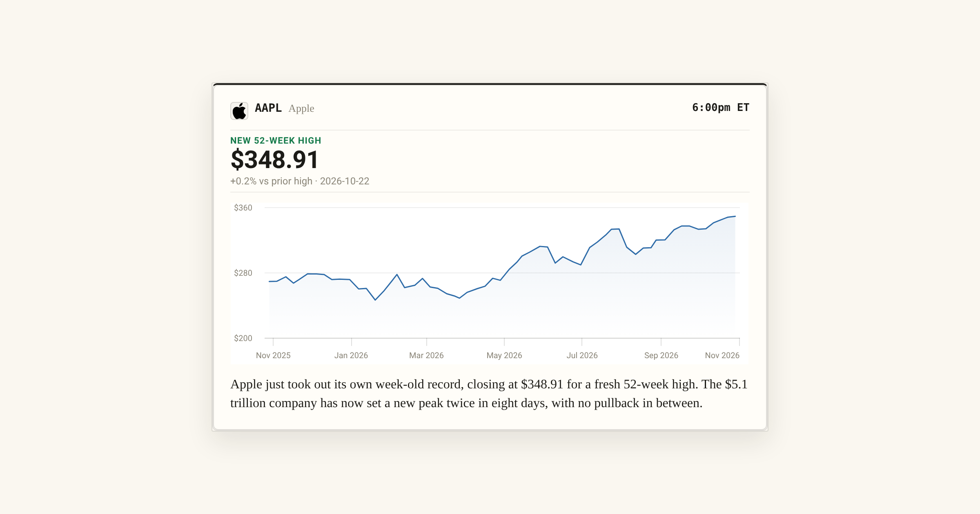This screenshot has width=980, height=514.
Task: Click the +0.2% vs prior high text
Action: 271,181
